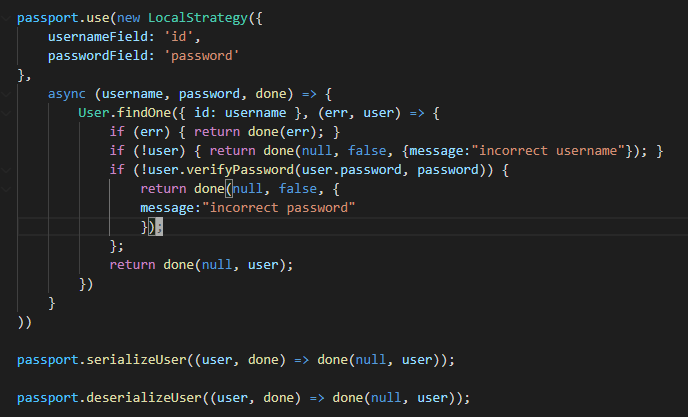Click 'findOne' method name
This screenshot has height=417, width=688.
[x=144, y=113]
